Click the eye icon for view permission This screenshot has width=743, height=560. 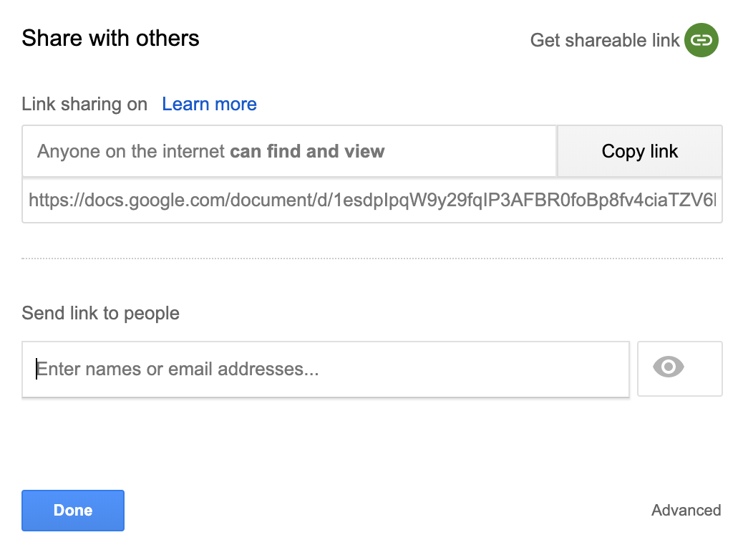(668, 367)
